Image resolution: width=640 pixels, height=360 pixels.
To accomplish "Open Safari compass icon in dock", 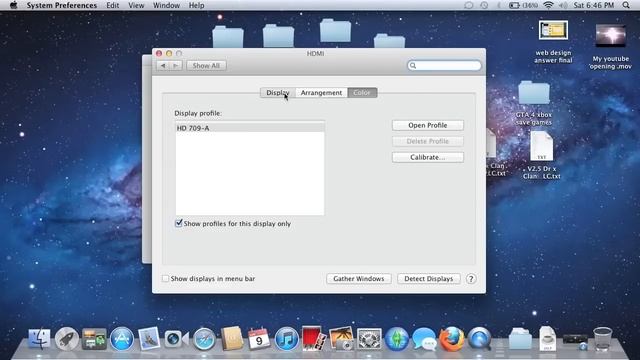I will coord(204,339).
